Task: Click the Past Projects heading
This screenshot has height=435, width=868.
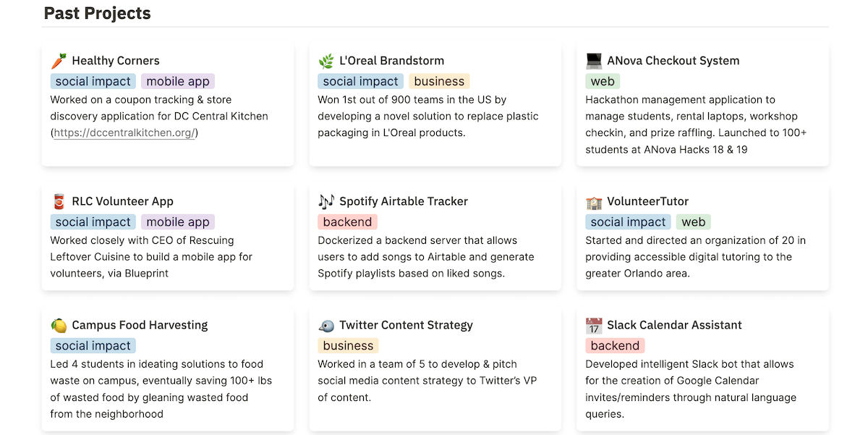Action: click(97, 13)
